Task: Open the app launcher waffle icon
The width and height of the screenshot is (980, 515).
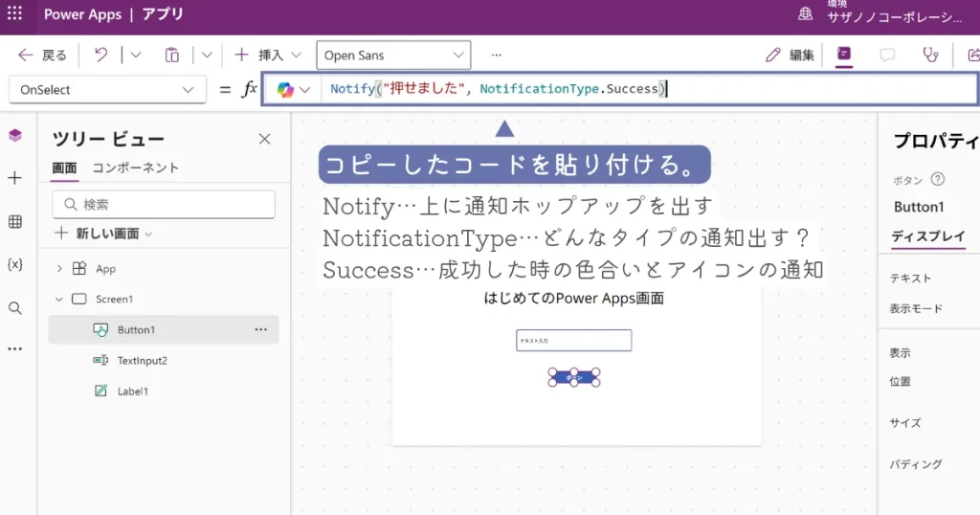Action: pos(14,14)
